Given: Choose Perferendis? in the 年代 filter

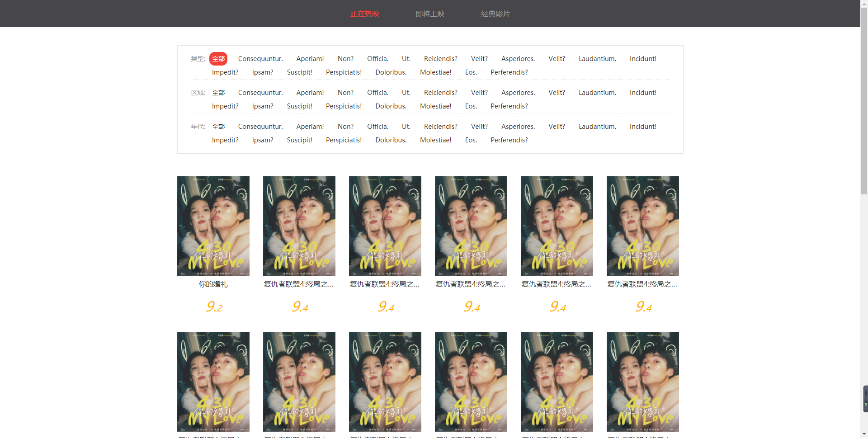Looking at the screenshot, I should coord(509,140).
